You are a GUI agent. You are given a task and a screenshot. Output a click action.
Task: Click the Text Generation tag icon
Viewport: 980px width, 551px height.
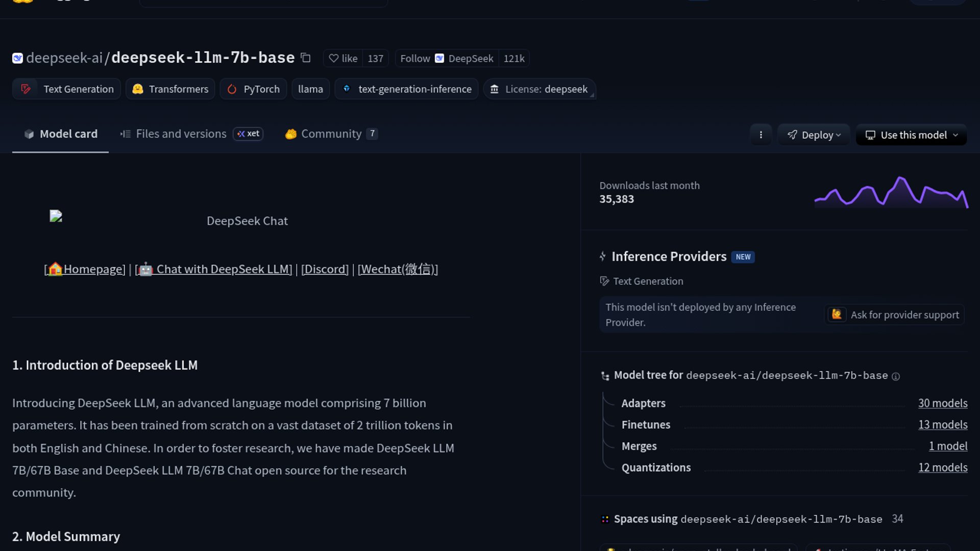(x=26, y=89)
